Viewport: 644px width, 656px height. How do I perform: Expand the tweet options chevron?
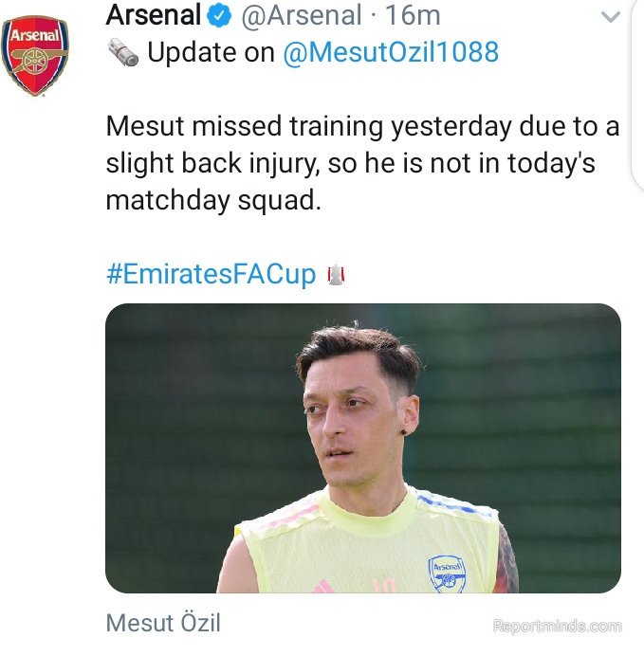coord(612,16)
